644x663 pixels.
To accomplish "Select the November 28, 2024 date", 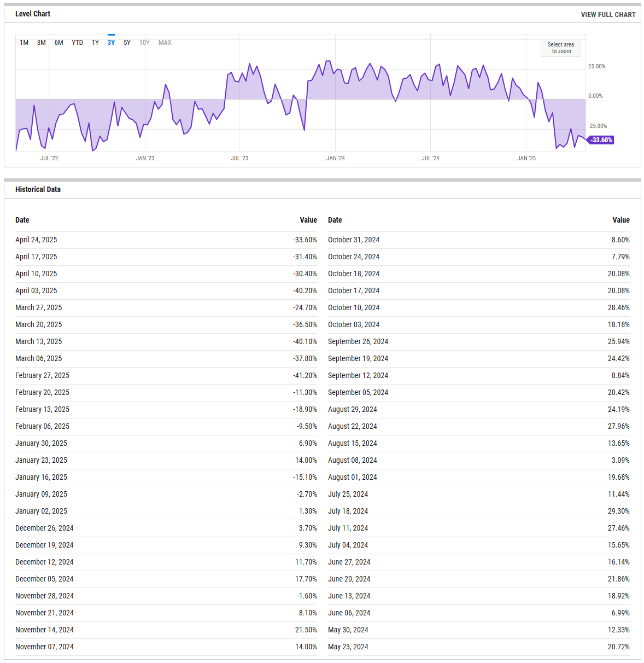I will click(44, 596).
